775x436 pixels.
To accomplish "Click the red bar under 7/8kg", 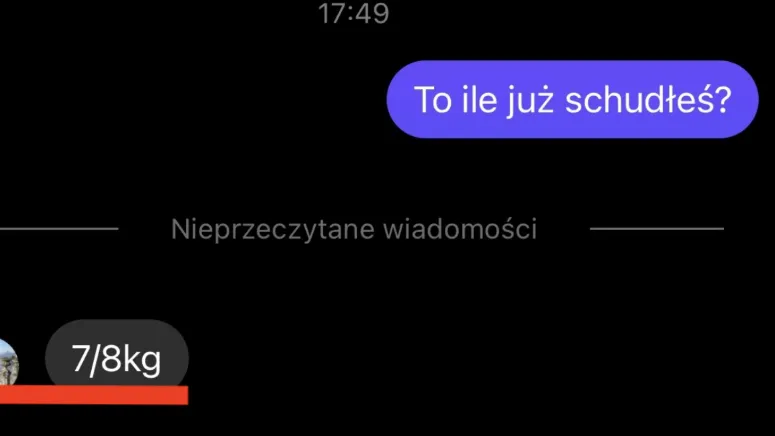I will point(94,395).
